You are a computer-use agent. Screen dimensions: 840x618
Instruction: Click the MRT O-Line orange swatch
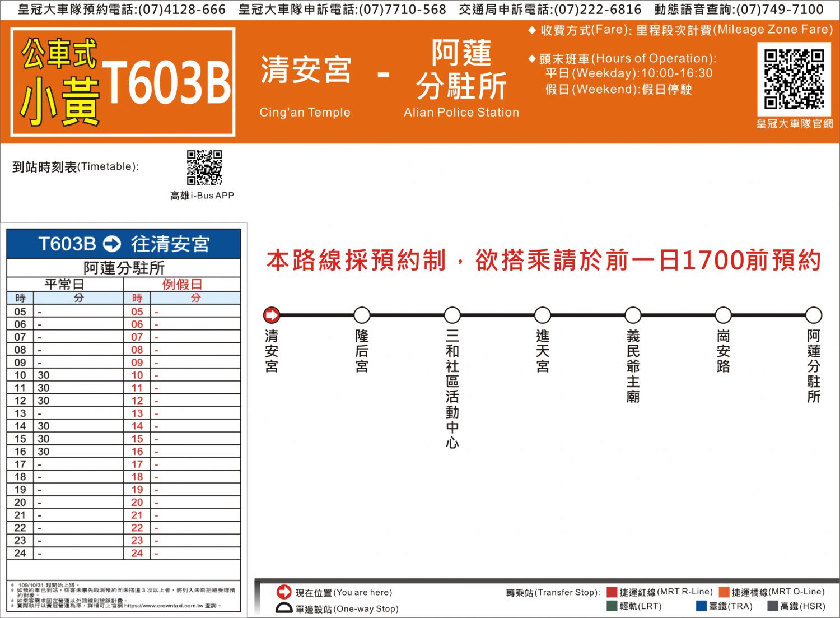[724, 592]
